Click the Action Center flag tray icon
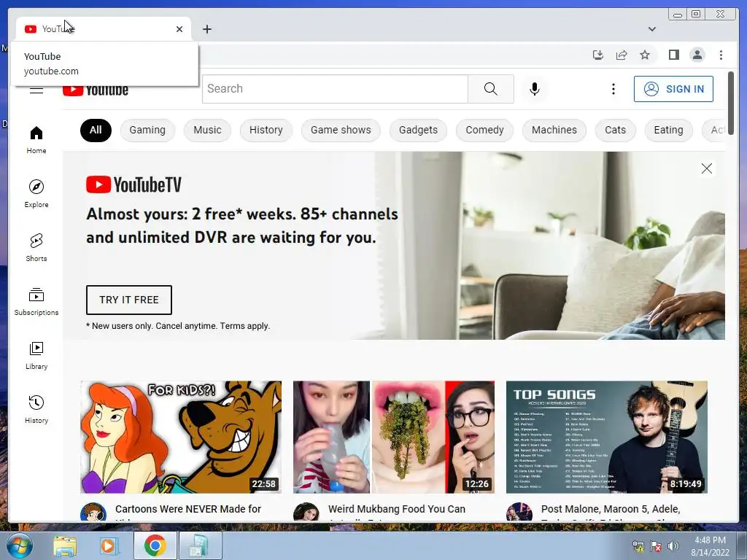The height and width of the screenshot is (560, 747). click(x=656, y=545)
